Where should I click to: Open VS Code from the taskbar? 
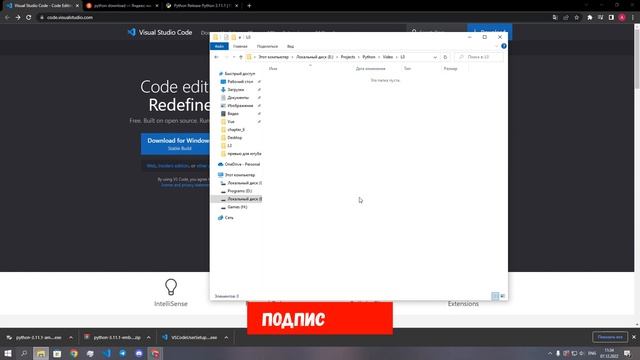[106, 353]
